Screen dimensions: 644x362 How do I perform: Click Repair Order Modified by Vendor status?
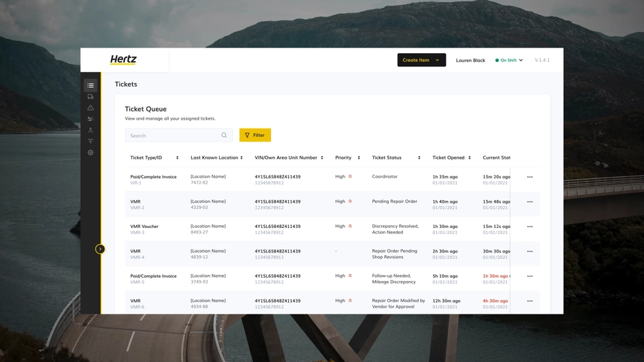[x=398, y=303]
